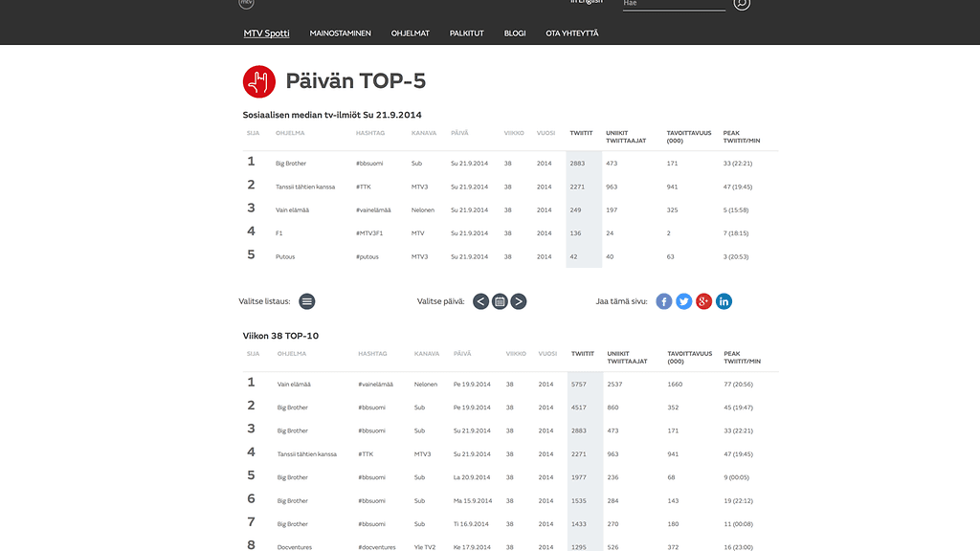Sort top table by Twiitit column header
980x551 pixels.
[x=581, y=133]
